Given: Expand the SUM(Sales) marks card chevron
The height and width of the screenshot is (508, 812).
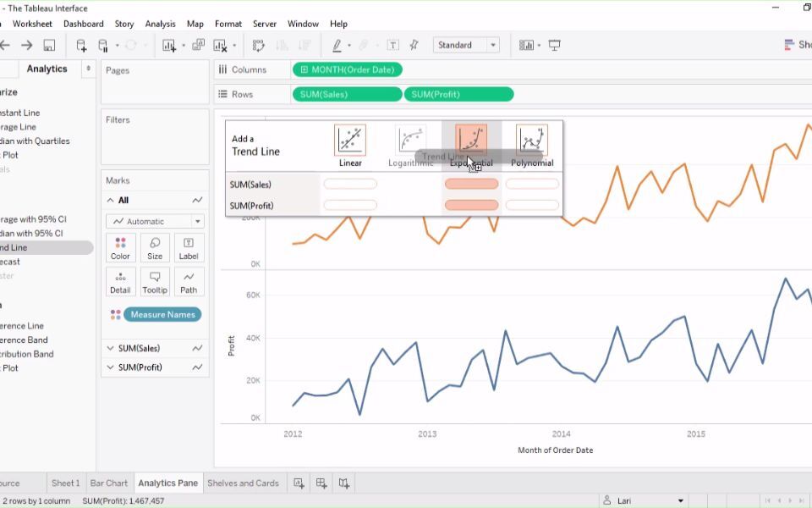Looking at the screenshot, I should [x=110, y=348].
